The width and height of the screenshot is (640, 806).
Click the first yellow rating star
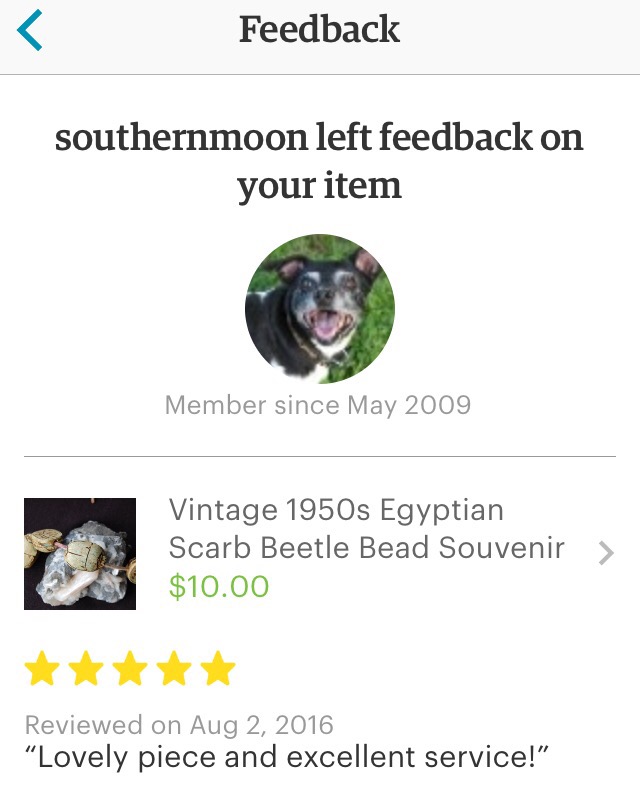(x=43, y=670)
